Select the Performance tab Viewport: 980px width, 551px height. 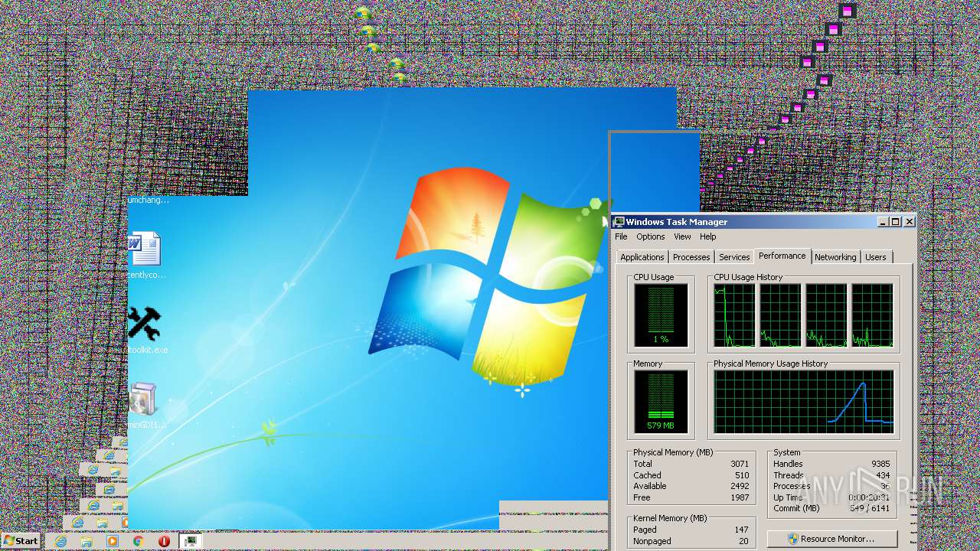pos(782,256)
